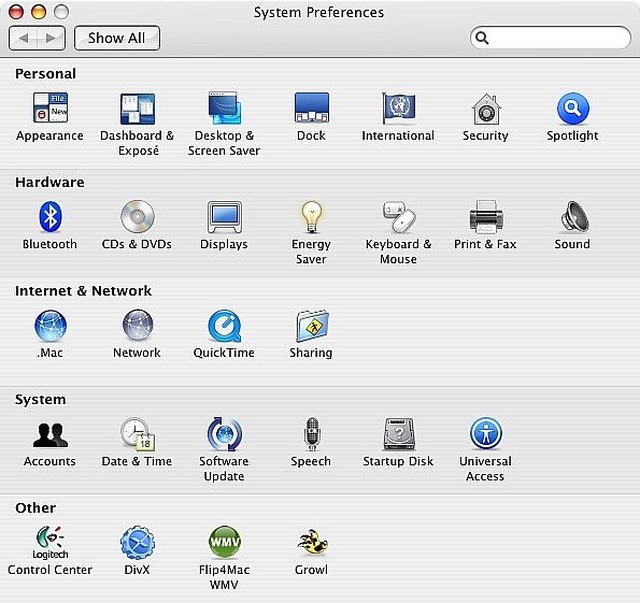Open Energy Saver lightbulb icon
Viewport: 640px width, 603px height.
tap(312, 217)
